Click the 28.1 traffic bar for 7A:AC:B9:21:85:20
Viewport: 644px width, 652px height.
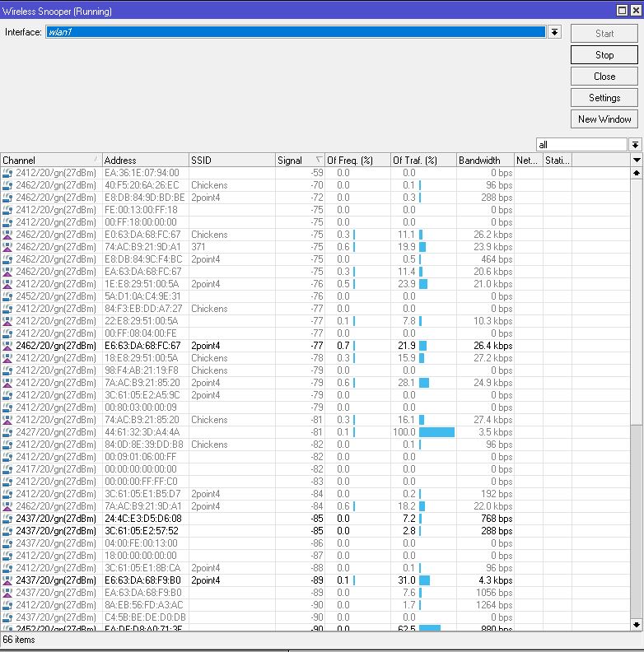point(424,383)
